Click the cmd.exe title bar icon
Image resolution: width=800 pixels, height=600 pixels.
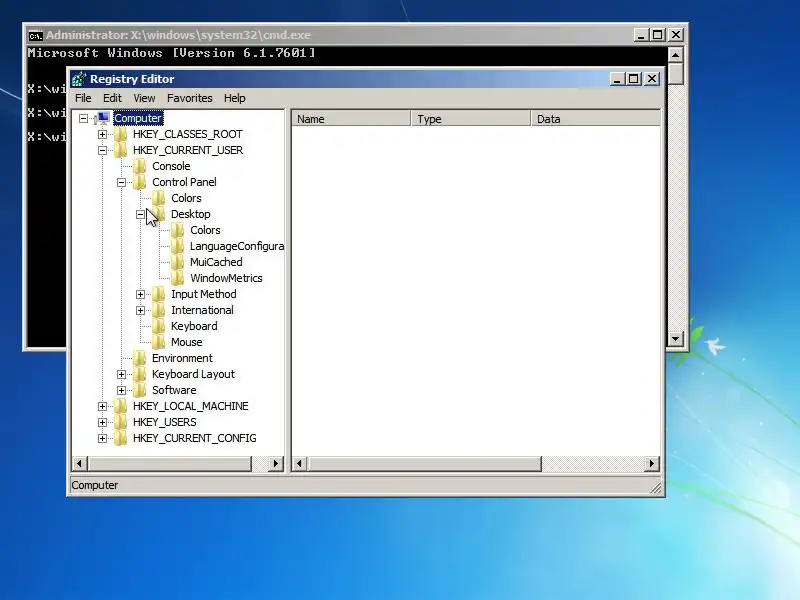35,35
